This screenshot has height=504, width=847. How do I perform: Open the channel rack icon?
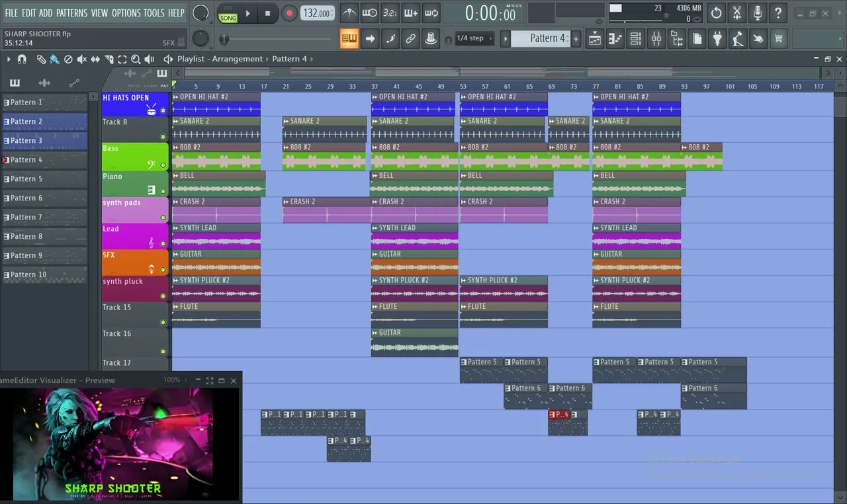point(635,39)
